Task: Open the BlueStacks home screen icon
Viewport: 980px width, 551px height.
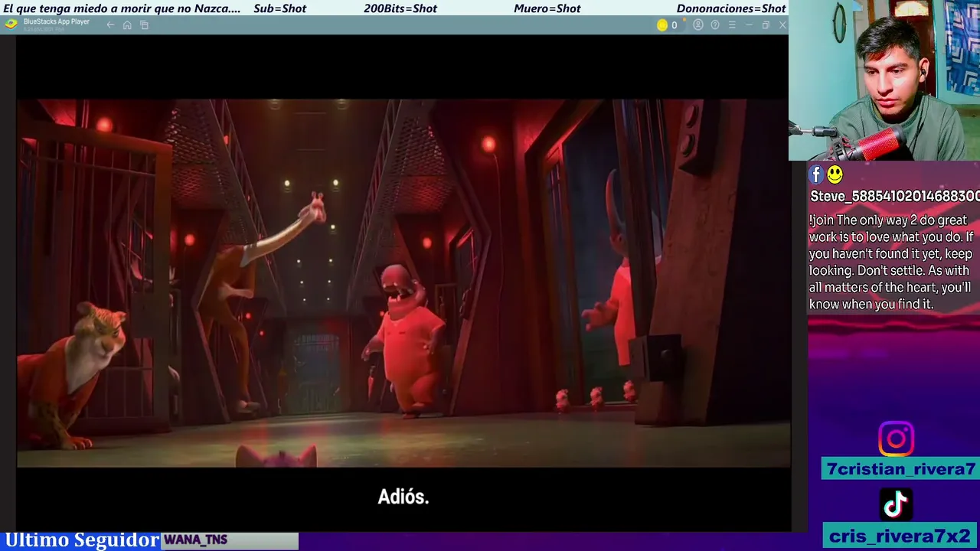Action: (127, 25)
